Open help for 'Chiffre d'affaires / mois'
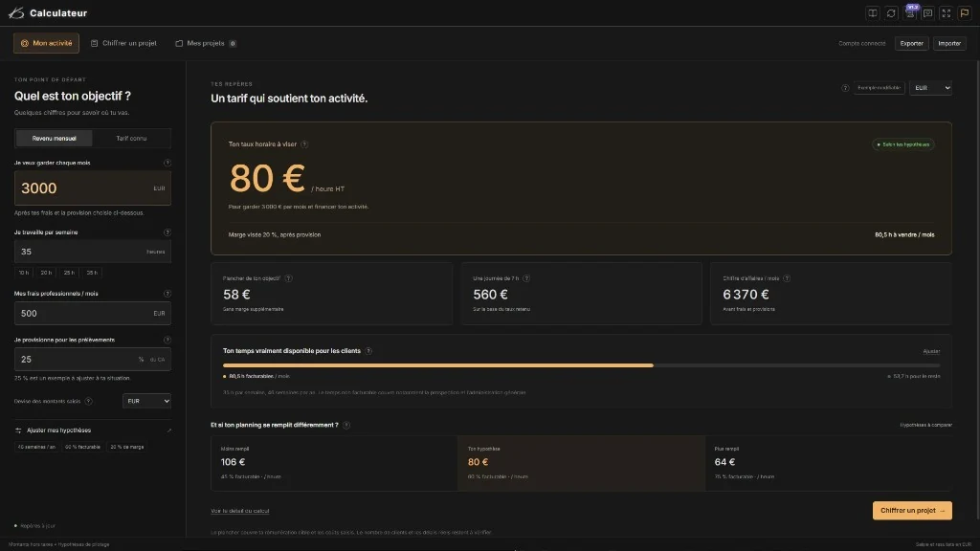Image resolution: width=980 pixels, height=551 pixels. coord(787,278)
